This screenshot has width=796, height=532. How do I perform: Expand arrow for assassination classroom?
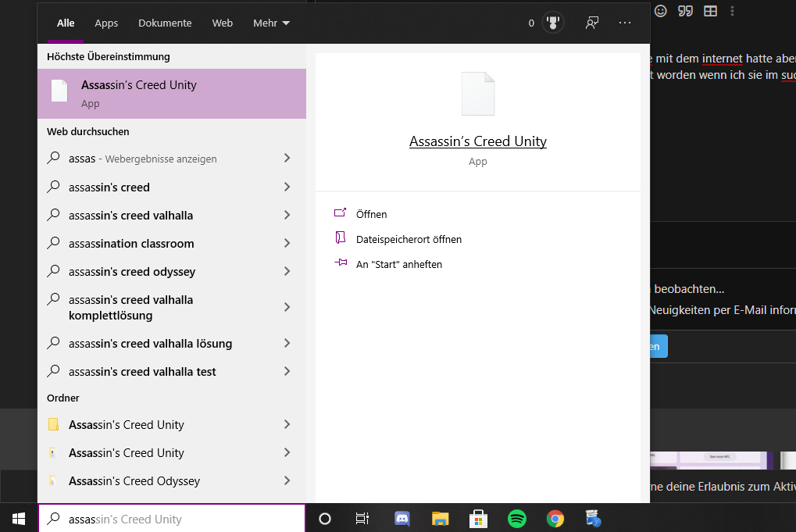pos(287,243)
